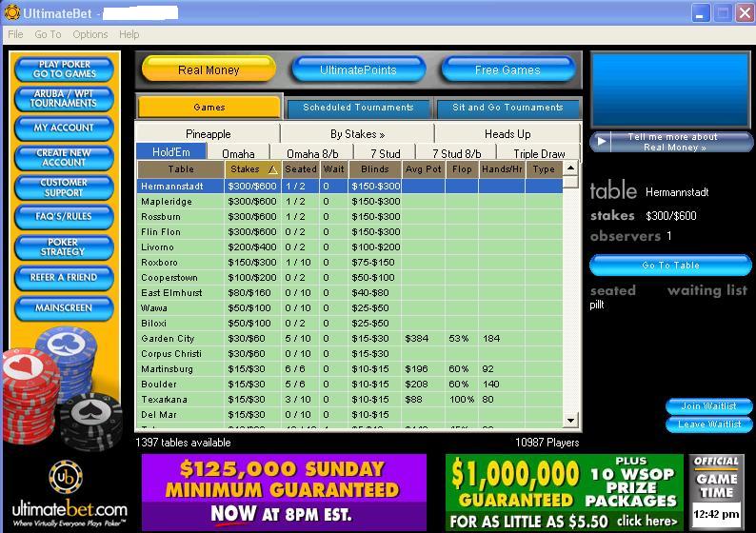Image resolution: width=756 pixels, height=533 pixels.
Task: Select the Real Money button
Action: 209,69
